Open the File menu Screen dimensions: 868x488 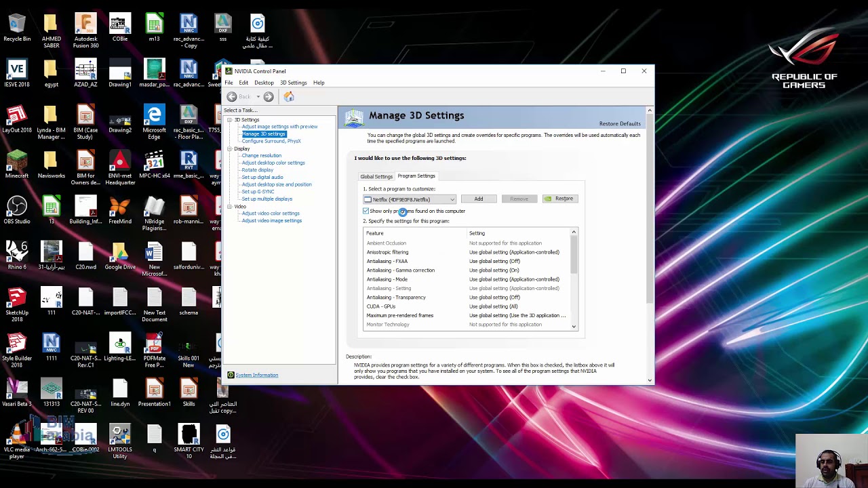(x=229, y=83)
